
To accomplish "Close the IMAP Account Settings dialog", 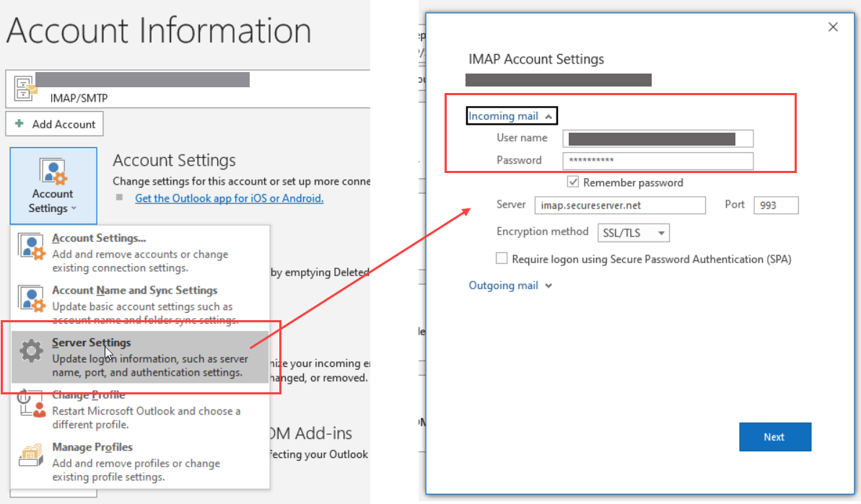I will coord(833,27).
